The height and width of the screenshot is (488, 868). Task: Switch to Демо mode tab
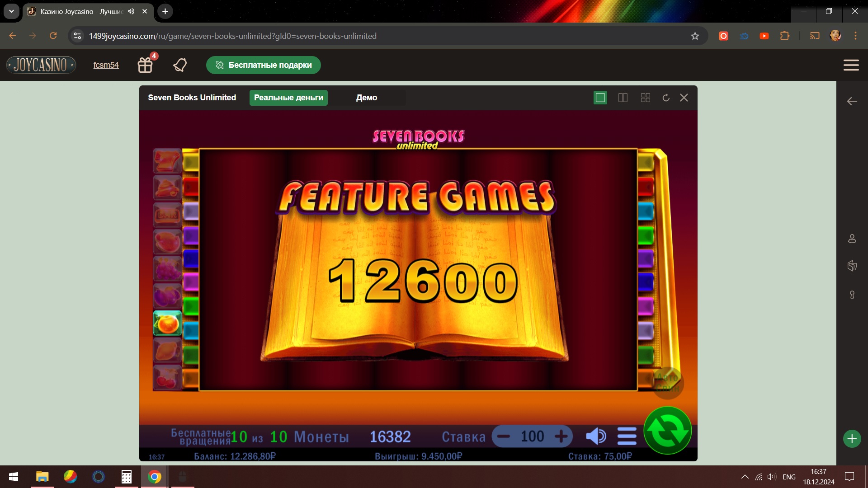[366, 98]
